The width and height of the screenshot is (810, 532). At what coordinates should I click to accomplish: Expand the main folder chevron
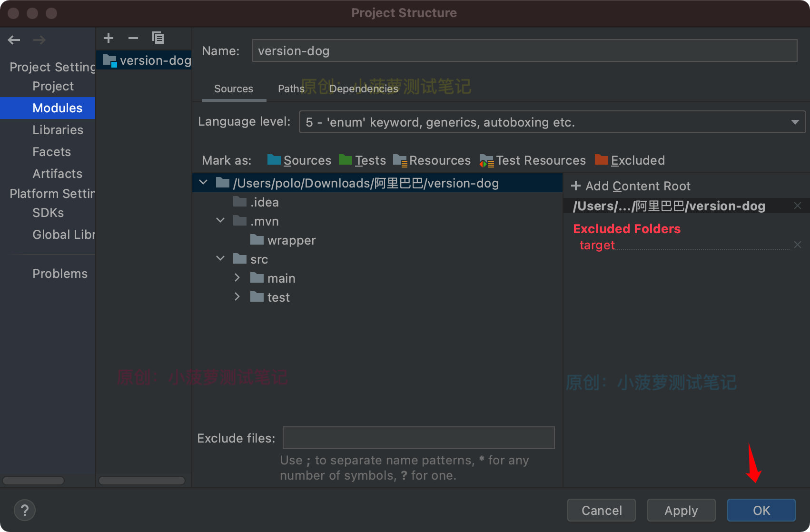[237, 277]
